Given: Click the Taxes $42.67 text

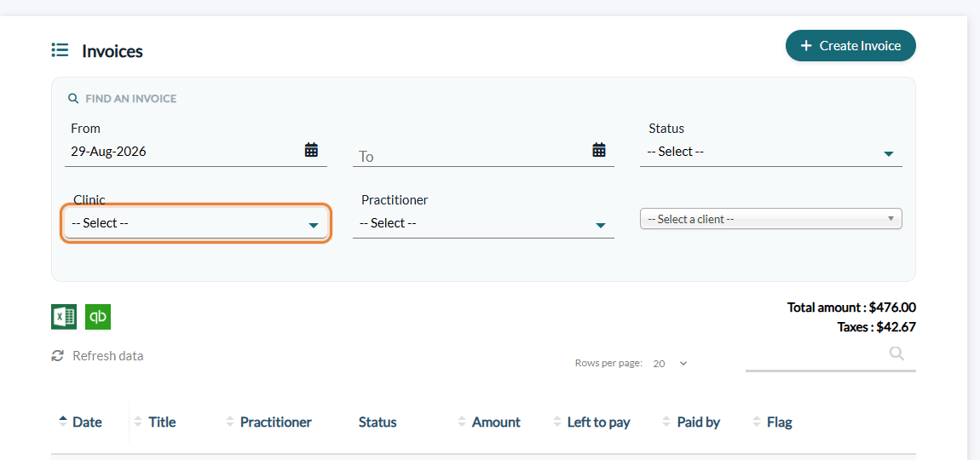Looking at the screenshot, I should (x=876, y=326).
